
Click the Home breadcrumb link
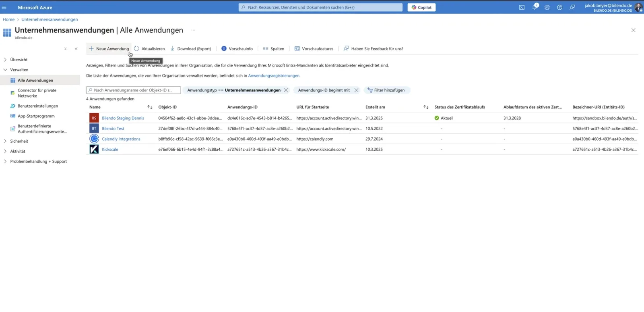(x=8, y=19)
